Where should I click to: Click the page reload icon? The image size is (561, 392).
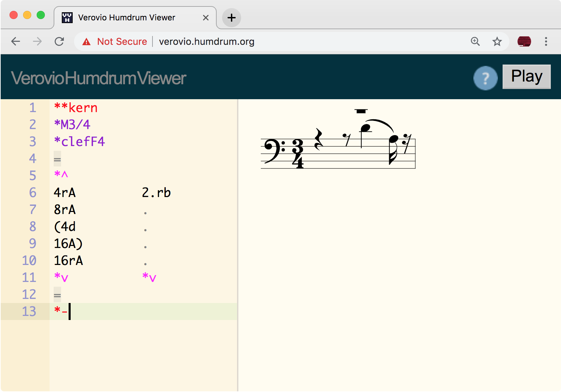(59, 41)
